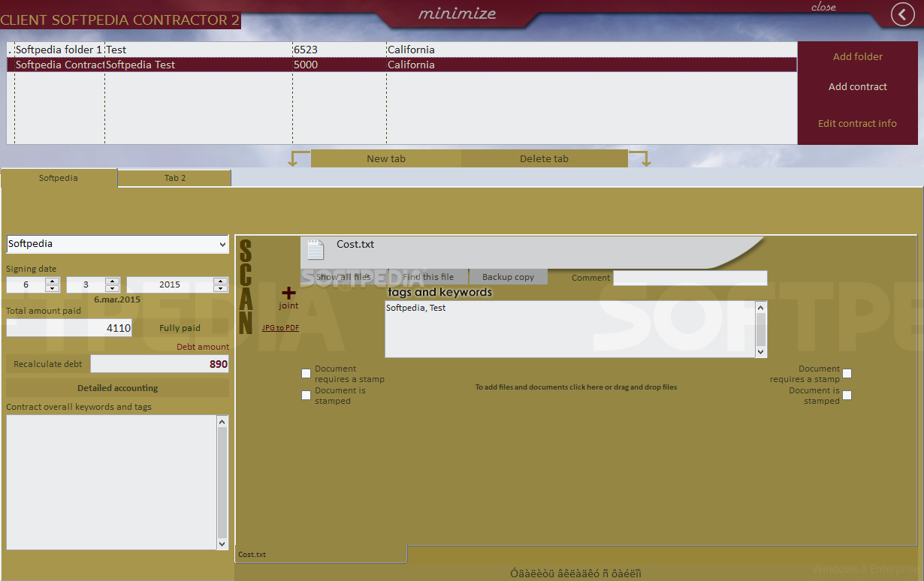Switch to the Softpedia tab
Image resolution: width=924 pixels, height=581 pixels.
point(59,178)
